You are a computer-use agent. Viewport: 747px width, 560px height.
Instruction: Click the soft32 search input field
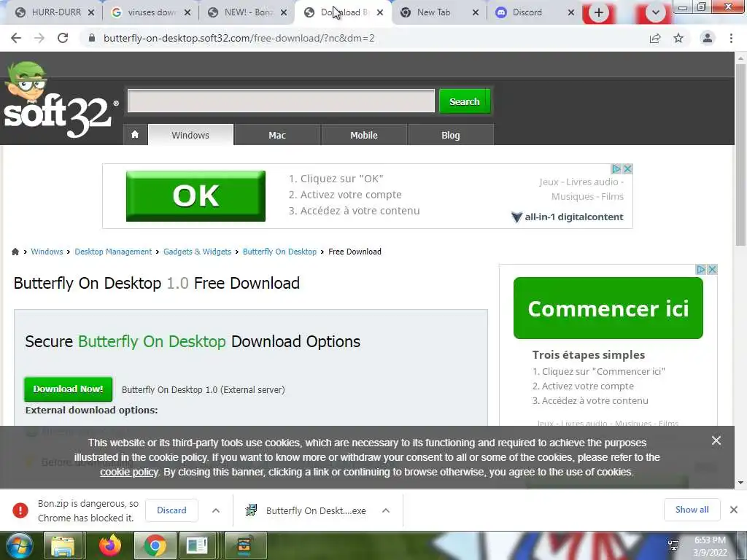point(281,101)
